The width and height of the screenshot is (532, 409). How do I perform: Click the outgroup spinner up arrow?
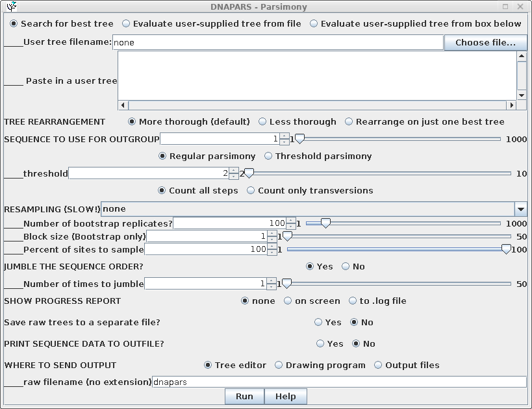(x=285, y=136)
